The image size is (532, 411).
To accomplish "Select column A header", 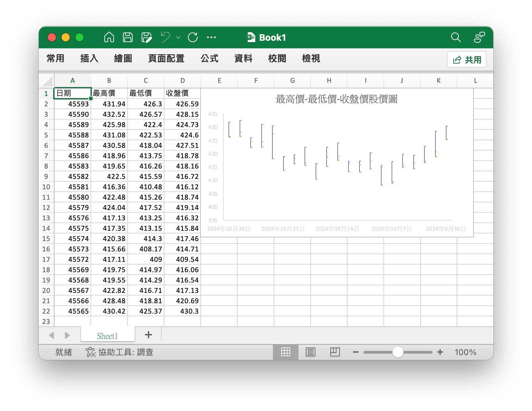I will click(73, 80).
